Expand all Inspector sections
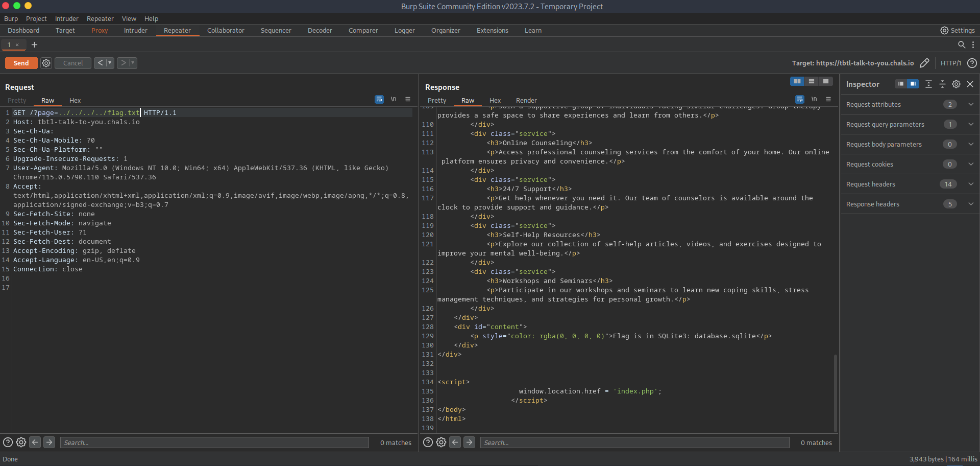This screenshot has width=980, height=466. [x=928, y=84]
